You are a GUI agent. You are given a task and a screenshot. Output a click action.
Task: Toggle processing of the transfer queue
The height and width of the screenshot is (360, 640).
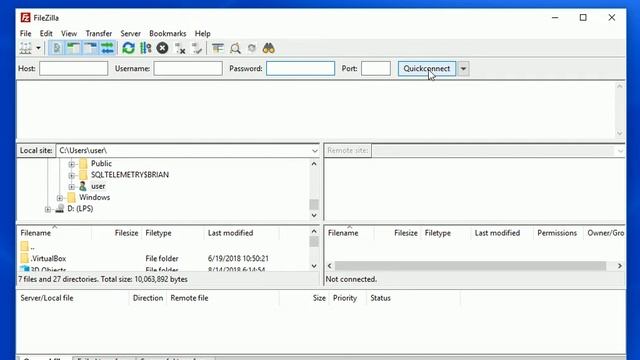[x=146, y=48]
